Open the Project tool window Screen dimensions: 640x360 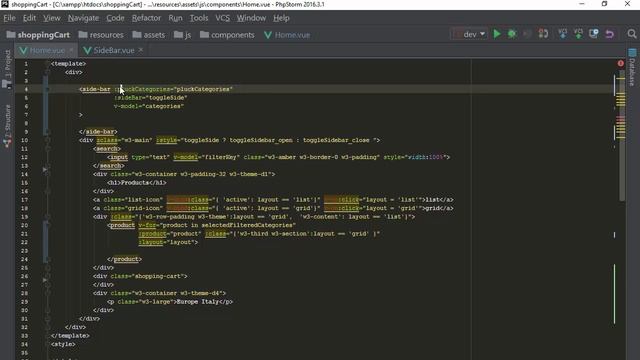(7, 69)
